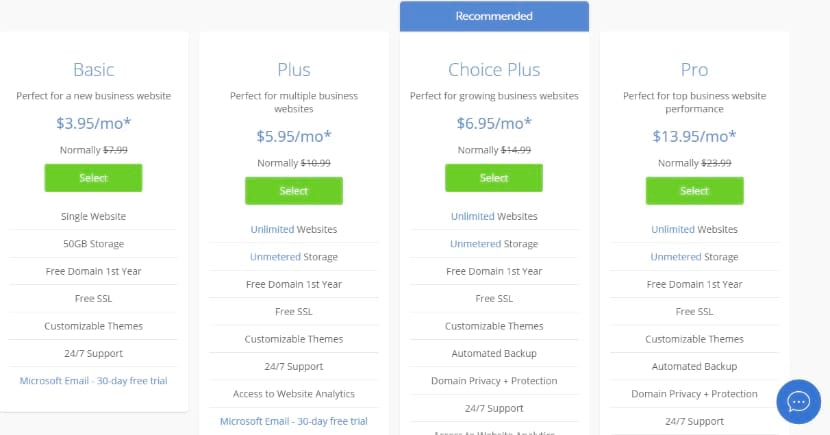
Task: Click the Plus plan $5.95/mo price
Action: point(294,137)
